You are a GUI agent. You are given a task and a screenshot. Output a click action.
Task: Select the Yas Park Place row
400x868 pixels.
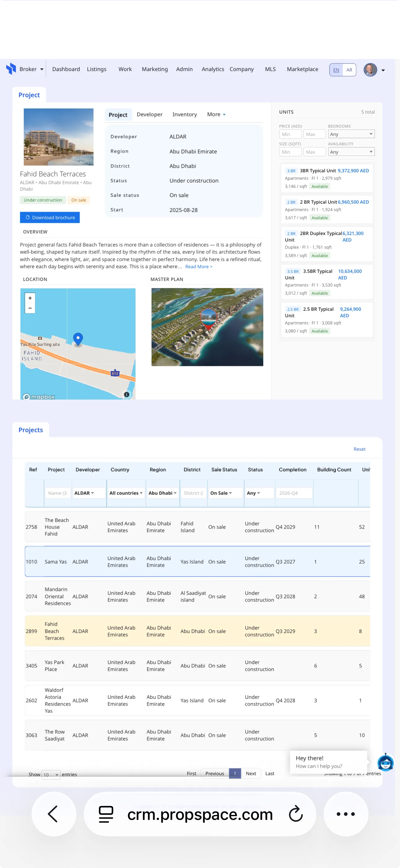pyautogui.click(x=197, y=666)
